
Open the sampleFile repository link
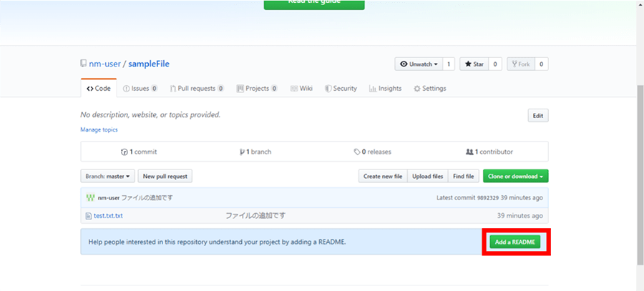149,64
